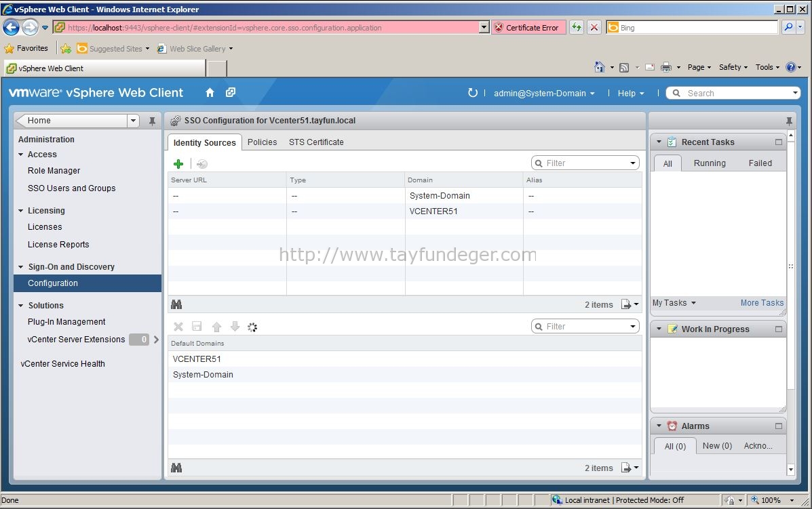The width and height of the screenshot is (812, 509).
Task: Click the More Tasks link
Action: (x=762, y=302)
